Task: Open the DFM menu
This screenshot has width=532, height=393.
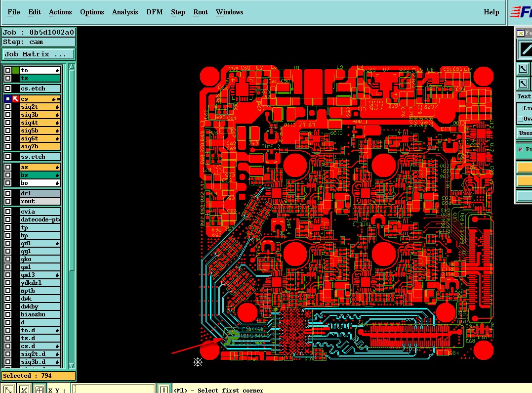Action: (155, 12)
